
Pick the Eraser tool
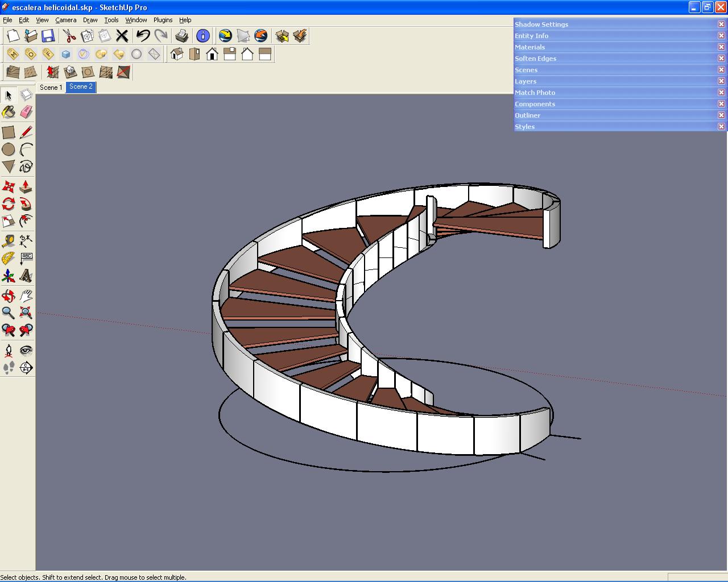pyautogui.click(x=26, y=112)
